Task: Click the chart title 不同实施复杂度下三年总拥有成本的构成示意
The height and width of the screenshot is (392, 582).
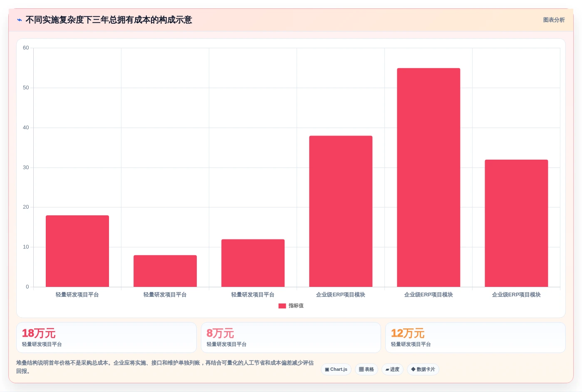Action: [x=109, y=20]
